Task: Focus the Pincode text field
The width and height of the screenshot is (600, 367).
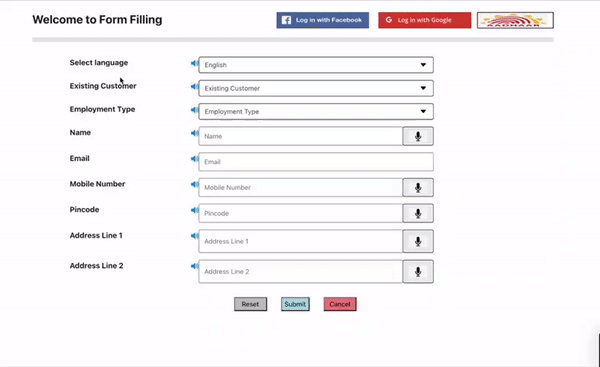Action: coord(301,213)
